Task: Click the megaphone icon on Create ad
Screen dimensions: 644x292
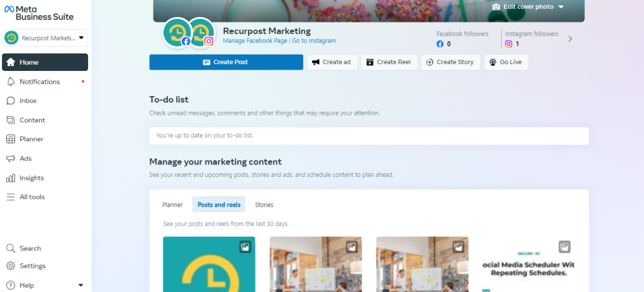Action: tap(316, 62)
